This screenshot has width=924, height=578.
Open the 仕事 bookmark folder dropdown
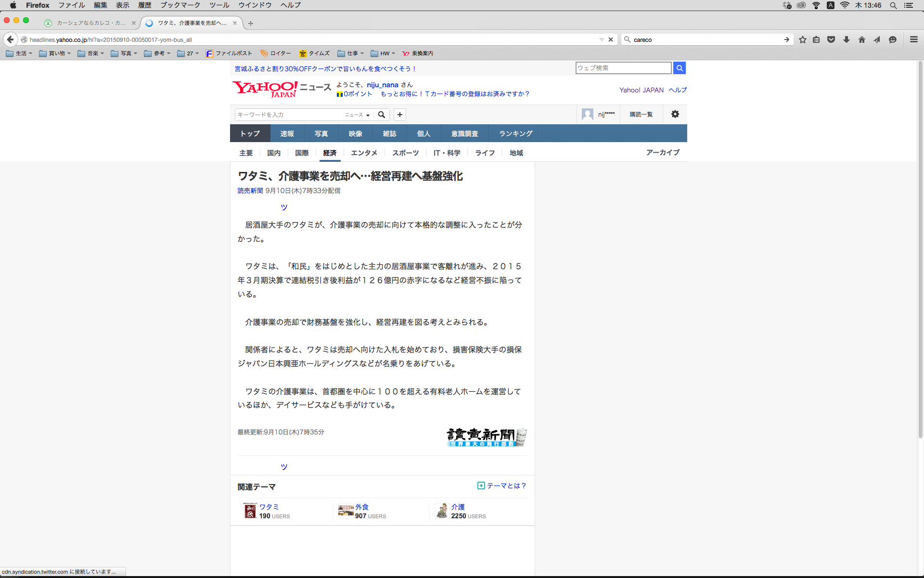coord(351,53)
